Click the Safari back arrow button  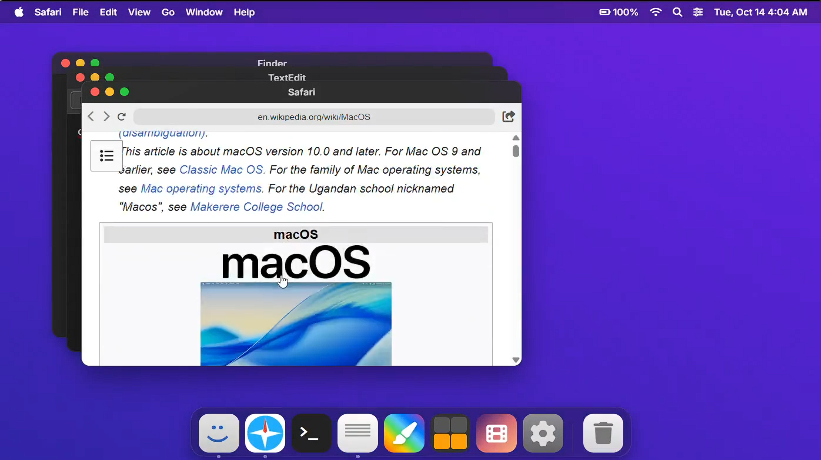[x=91, y=117]
